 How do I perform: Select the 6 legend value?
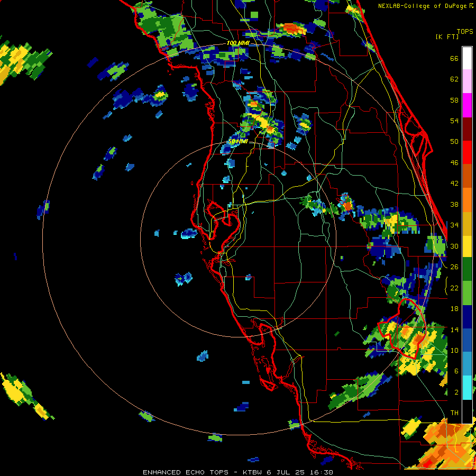coord(456,371)
